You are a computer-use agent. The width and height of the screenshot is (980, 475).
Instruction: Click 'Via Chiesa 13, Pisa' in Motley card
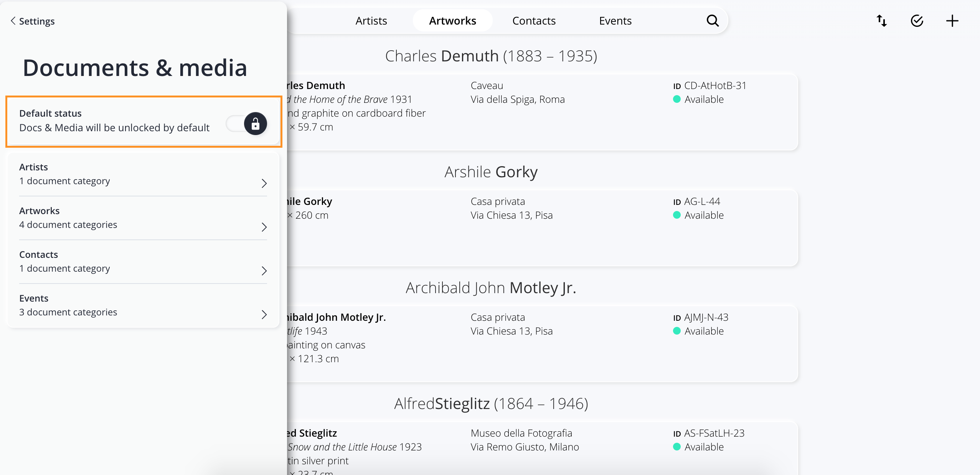(511, 331)
